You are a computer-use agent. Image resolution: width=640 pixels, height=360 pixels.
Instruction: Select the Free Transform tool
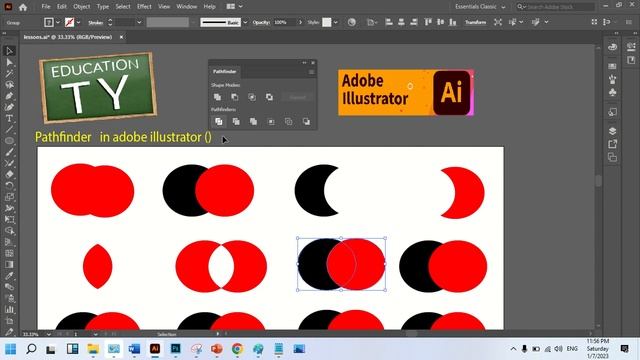pyautogui.click(x=9, y=220)
